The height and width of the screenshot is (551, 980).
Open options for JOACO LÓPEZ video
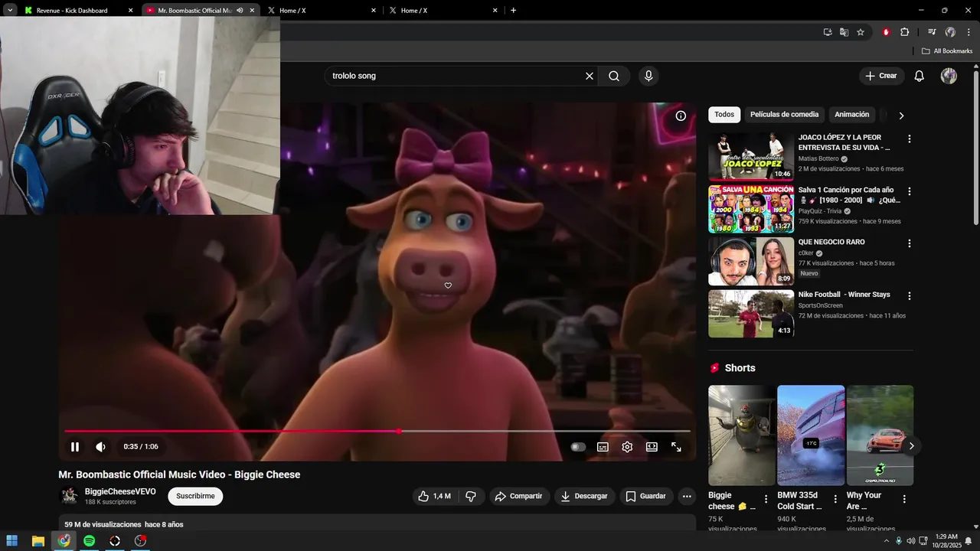point(910,139)
